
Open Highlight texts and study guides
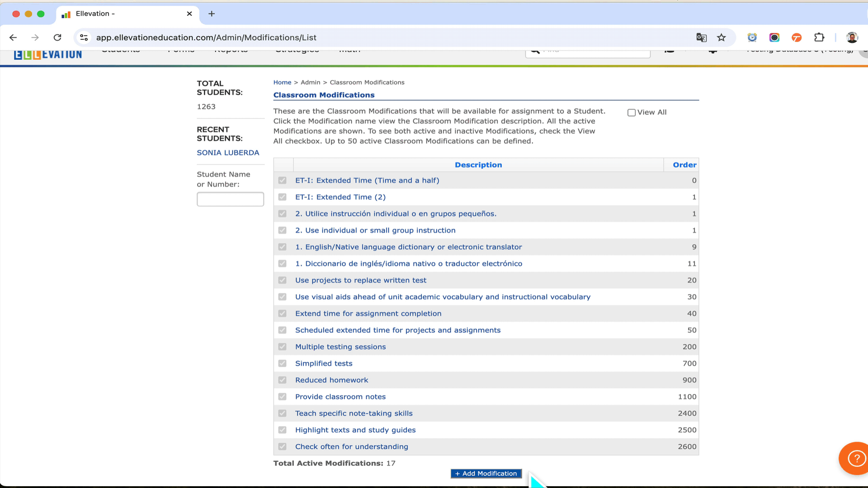point(355,430)
